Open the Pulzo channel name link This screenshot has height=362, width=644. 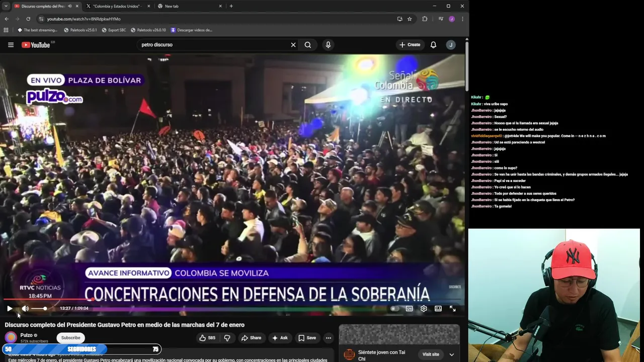26,335
